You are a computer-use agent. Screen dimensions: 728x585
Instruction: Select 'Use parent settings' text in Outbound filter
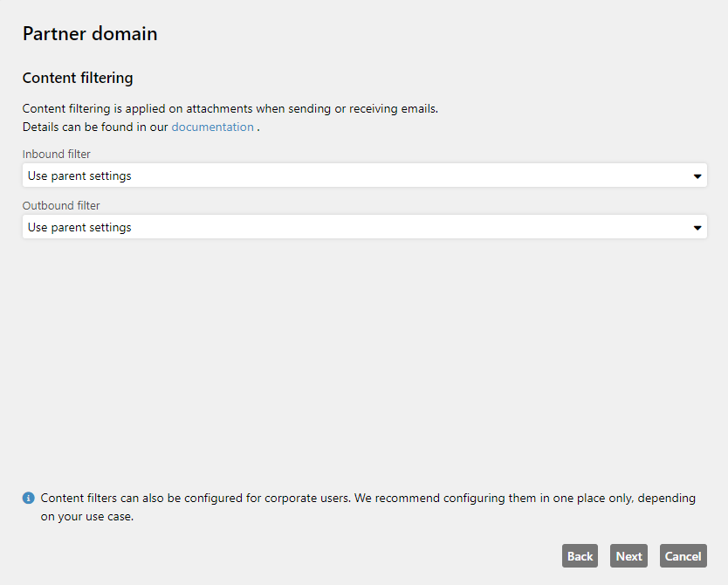click(x=79, y=228)
